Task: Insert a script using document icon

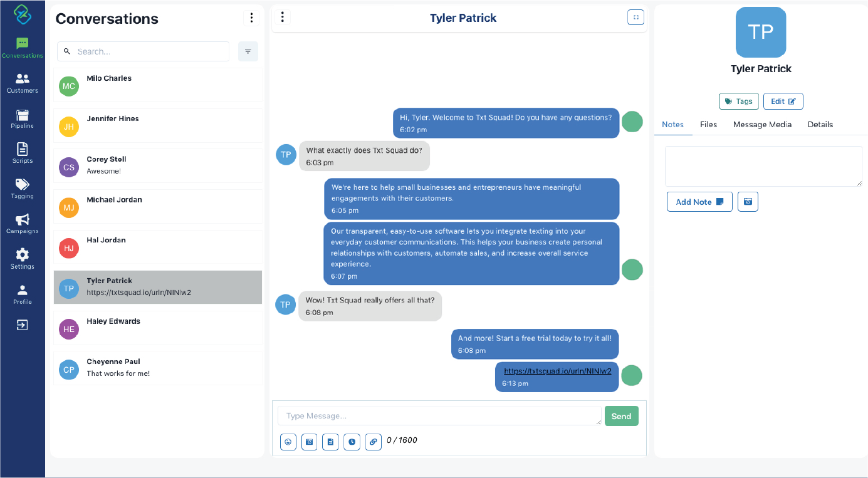Action: tap(331, 442)
